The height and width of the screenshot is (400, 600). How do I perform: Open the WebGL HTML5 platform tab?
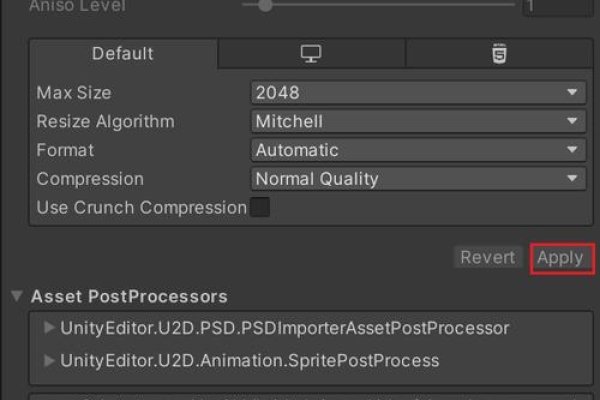tap(498, 54)
